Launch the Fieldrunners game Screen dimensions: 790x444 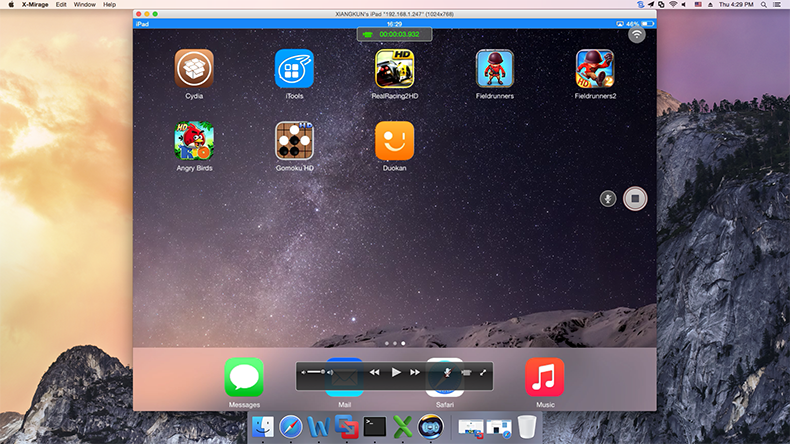coord(495,69)
